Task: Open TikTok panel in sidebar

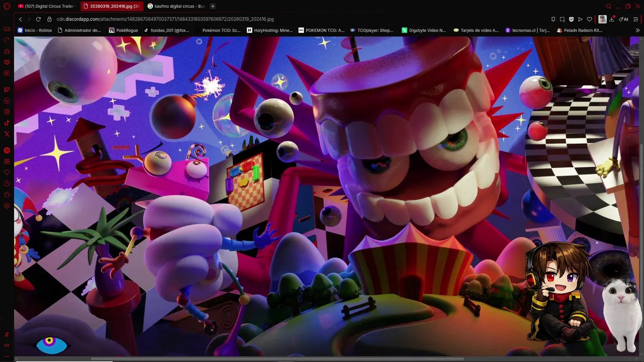Action: click(7, 123)
